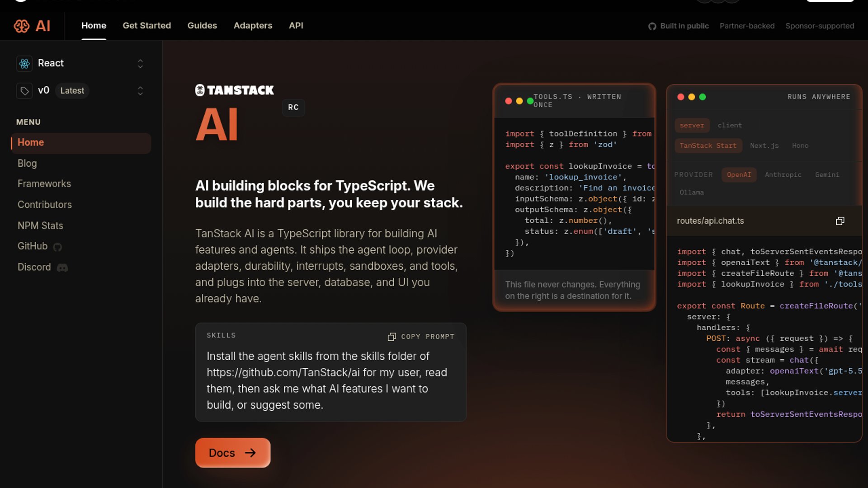
Task: Click the red dot of tools.ts window
Action: click(509, 101)
